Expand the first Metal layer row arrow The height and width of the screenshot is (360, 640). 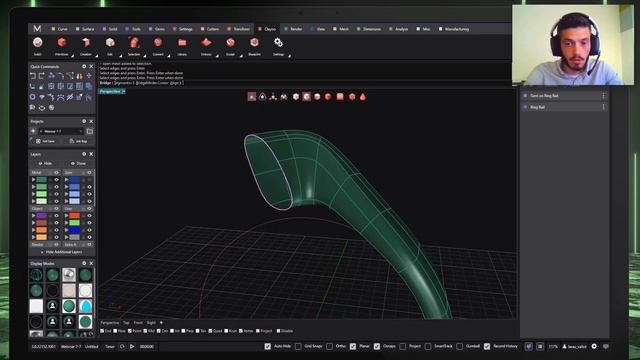pos(33,180)
